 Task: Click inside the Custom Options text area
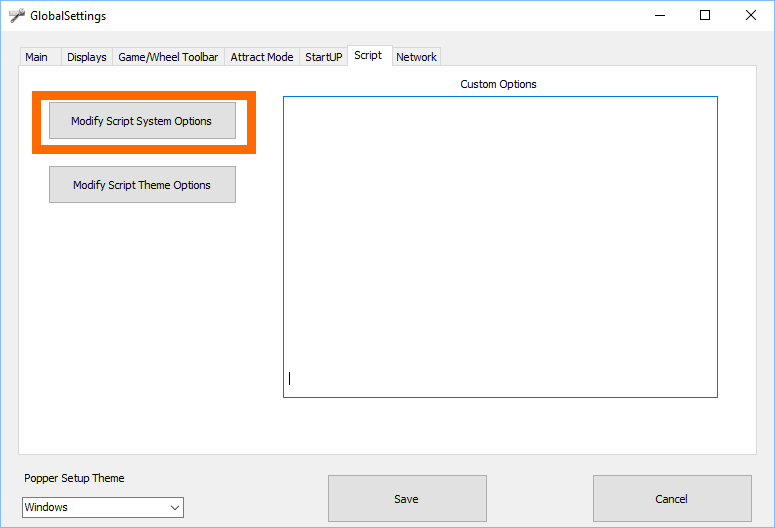[x=500, y=246]
